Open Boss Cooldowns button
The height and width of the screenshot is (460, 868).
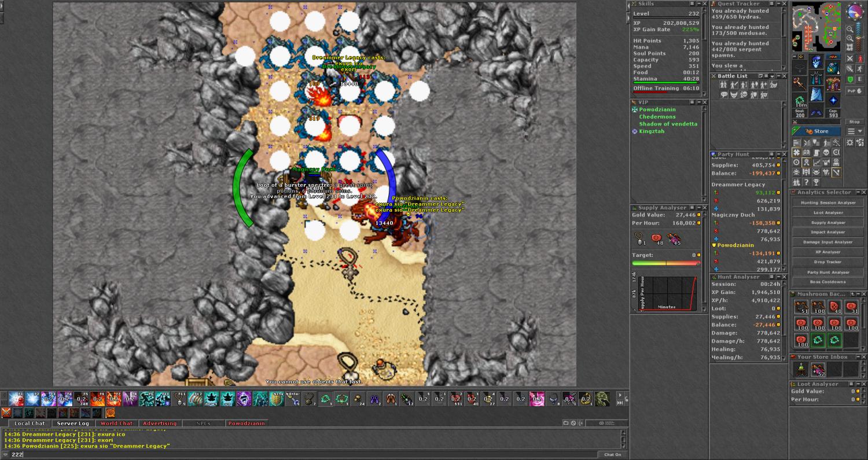coord(828,282)
